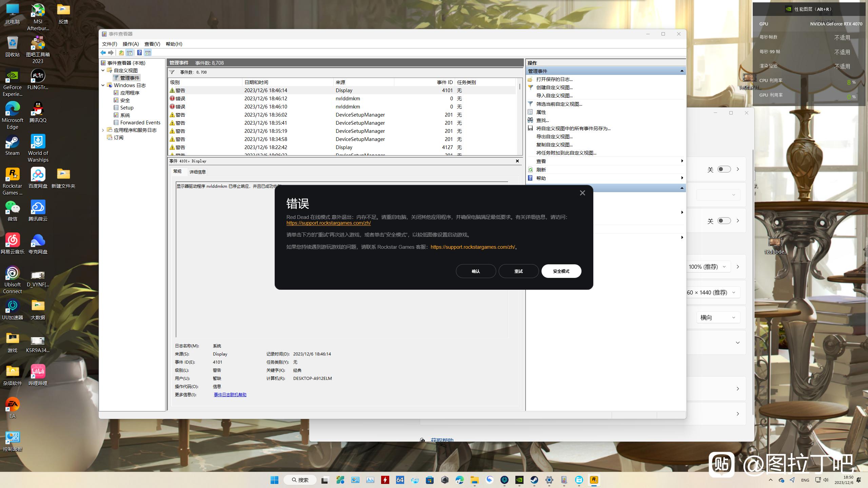The width and height of the screenshot is (868, 488).
Task: Show hidden system tray icons chevron
Action: [771, 480]
